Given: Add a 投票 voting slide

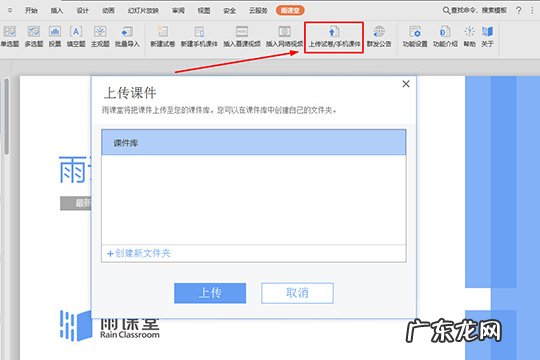Looking at the screenshot, I should (x=55, y=37).
